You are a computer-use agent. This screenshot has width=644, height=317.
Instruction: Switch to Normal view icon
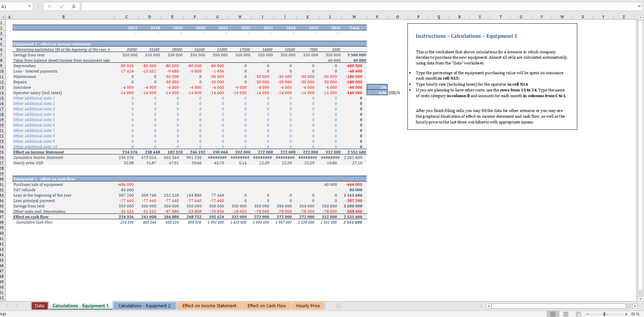click(553, 314)
